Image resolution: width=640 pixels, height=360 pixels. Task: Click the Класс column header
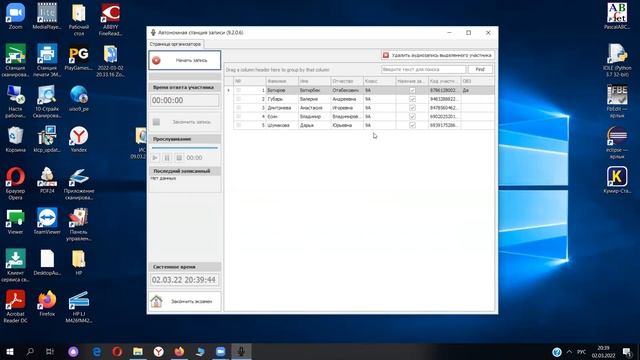coord(380,81)
